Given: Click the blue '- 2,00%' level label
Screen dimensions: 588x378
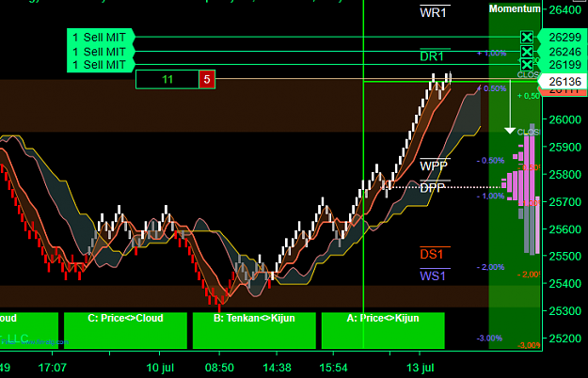Looking at the screenshot, I should 490,267.
